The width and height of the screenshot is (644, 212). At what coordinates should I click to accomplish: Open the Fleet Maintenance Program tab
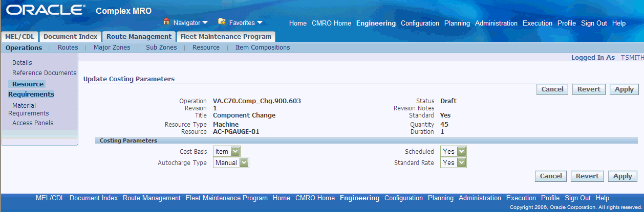click(226, 37)
